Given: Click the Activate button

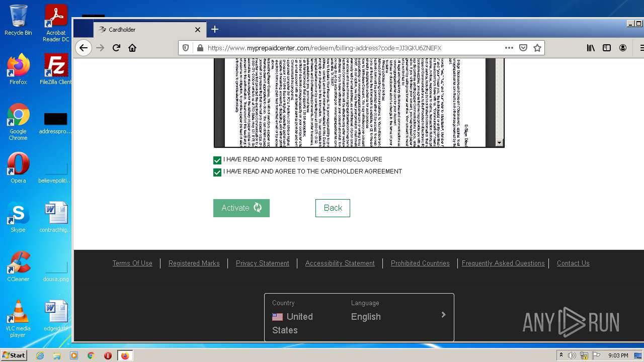Looking at the screenshot, I should click(242, 208).
